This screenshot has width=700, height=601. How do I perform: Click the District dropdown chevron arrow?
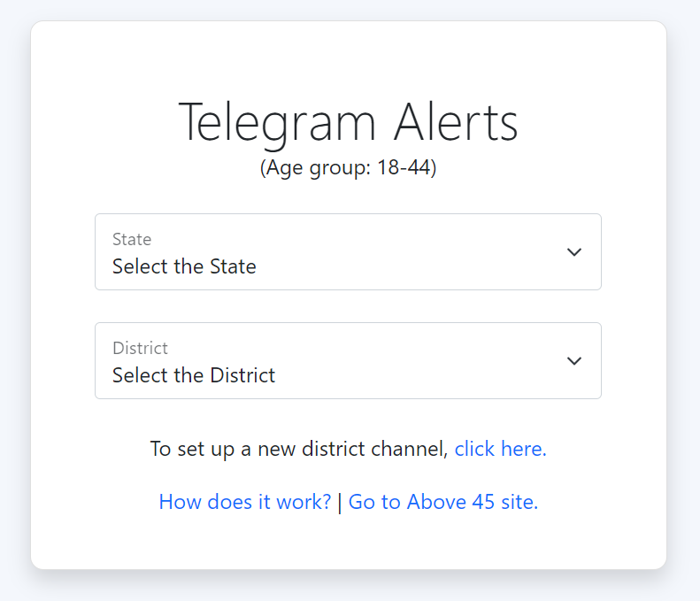(574, 361)
